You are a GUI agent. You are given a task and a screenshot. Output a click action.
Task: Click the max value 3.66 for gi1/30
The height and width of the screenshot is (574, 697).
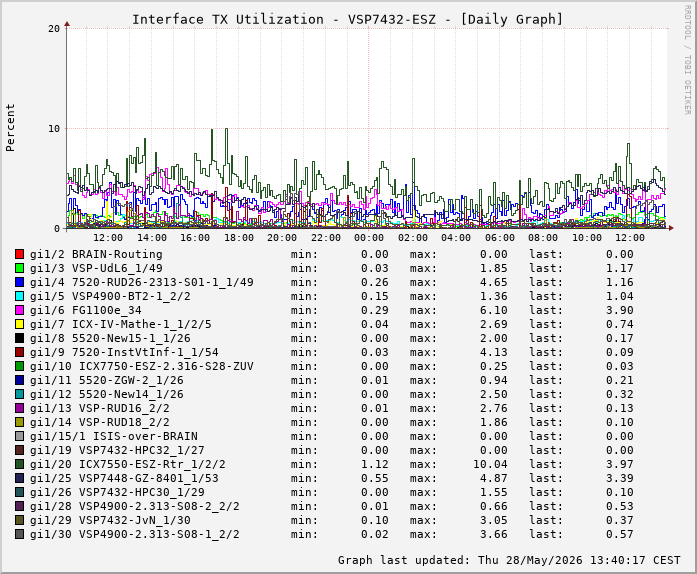click(493, 534)
